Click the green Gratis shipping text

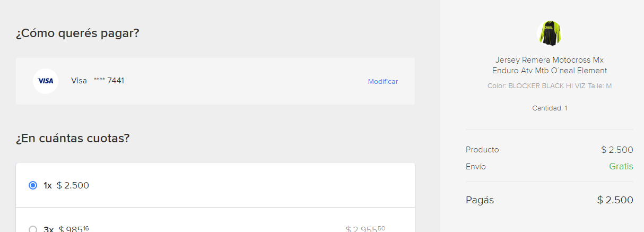[621, 166]
